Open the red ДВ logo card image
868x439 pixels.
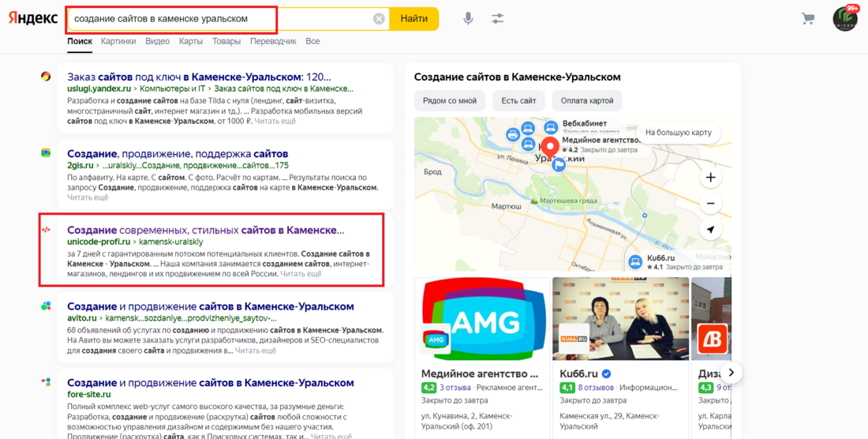click(x=711, y=319)
